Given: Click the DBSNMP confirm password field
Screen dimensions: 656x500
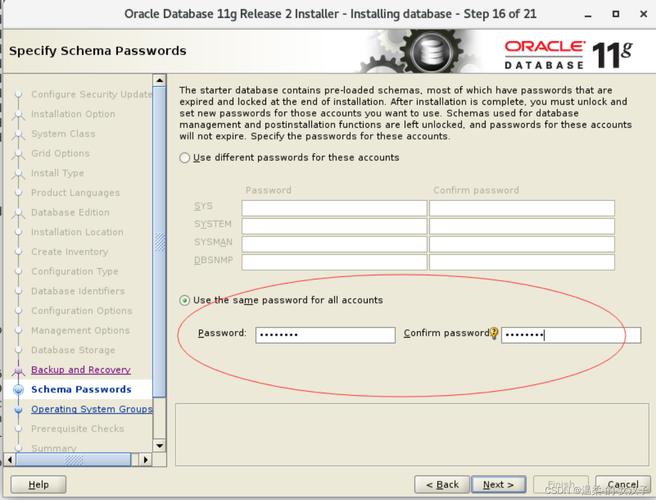Looking at the screenshot, I should tap(522, 262).
